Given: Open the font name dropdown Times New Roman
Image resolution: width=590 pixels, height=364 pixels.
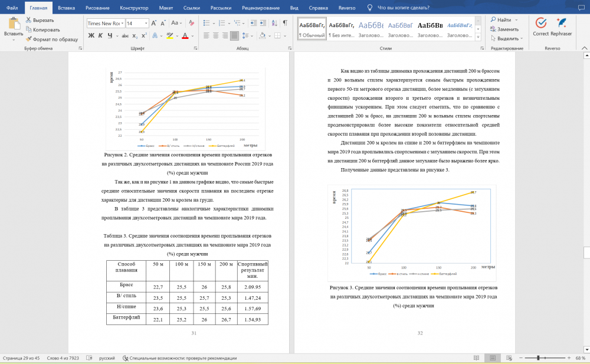Looking at the screenshot, I should click(x=122, y=24).
